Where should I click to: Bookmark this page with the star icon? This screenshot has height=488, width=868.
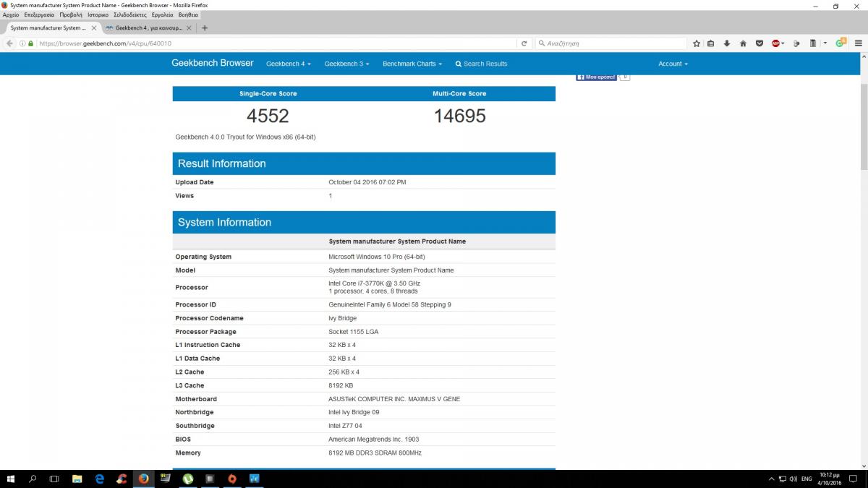(x=697, y=43)
